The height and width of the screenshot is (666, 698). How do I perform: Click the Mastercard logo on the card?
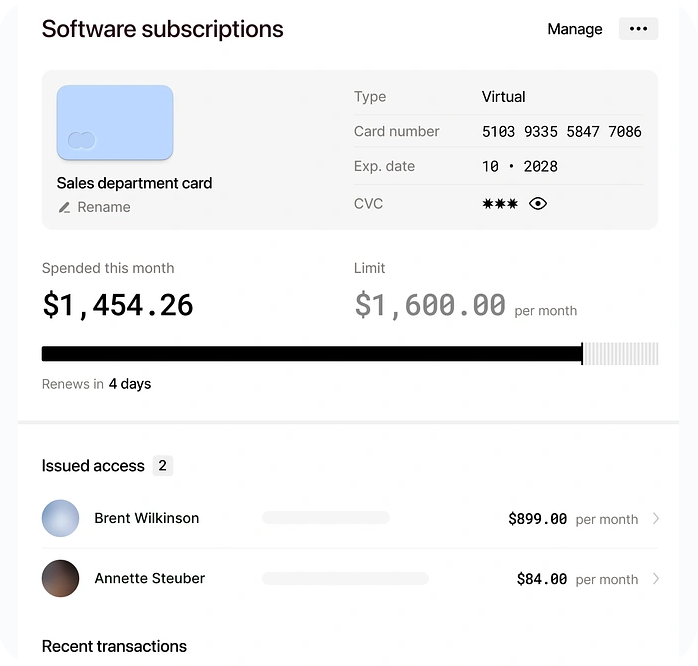coord(82,140)
